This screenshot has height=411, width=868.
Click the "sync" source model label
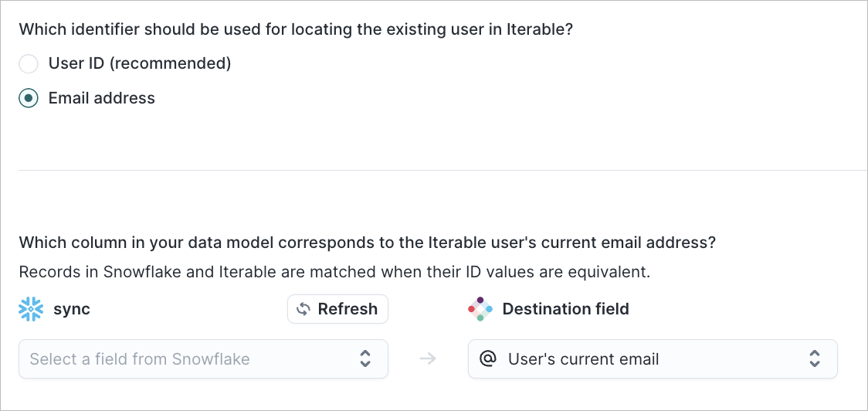71,308
